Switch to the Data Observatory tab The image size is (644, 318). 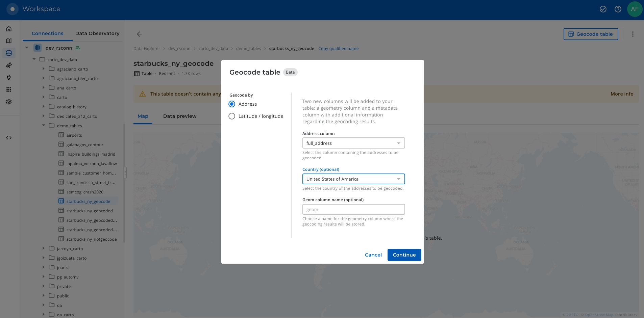tap(97, 33)
